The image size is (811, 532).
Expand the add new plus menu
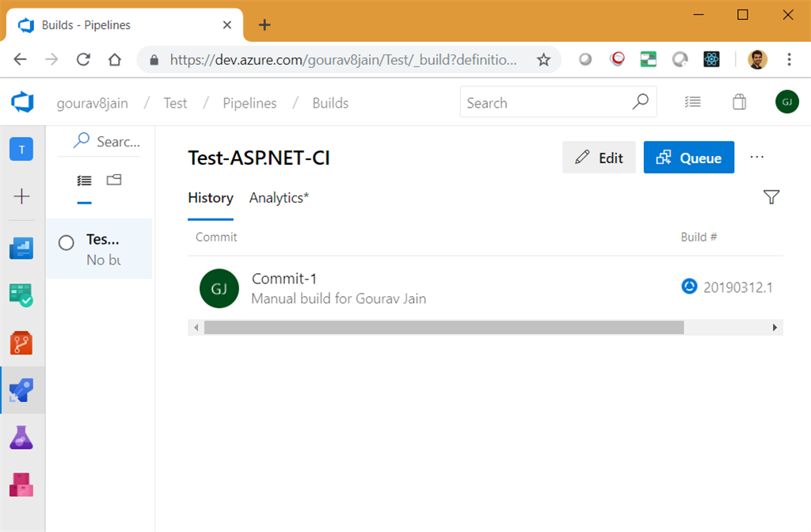pos(21,196)
